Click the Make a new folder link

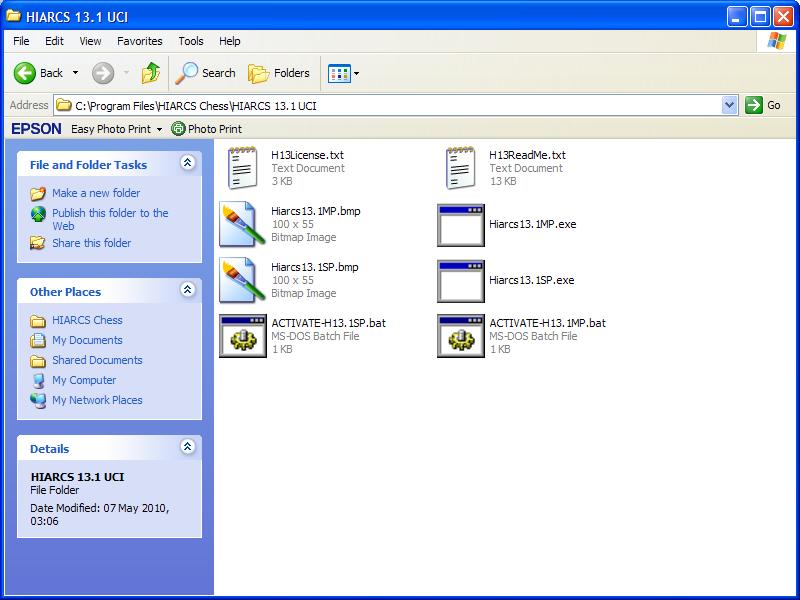pyautogui.click(x=96, y=193)
